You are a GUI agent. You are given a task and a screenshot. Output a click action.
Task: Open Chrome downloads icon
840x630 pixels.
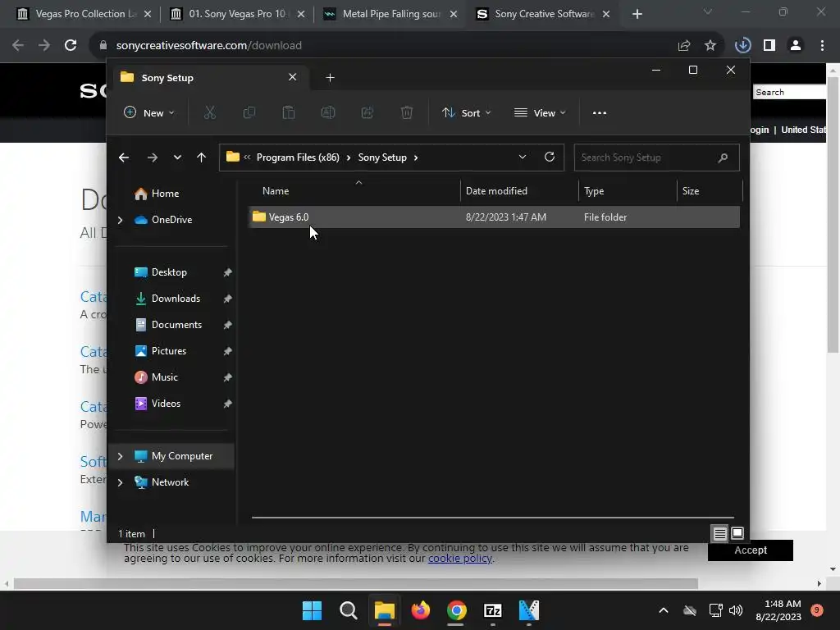pyautogui.click(x=742, y=46)
